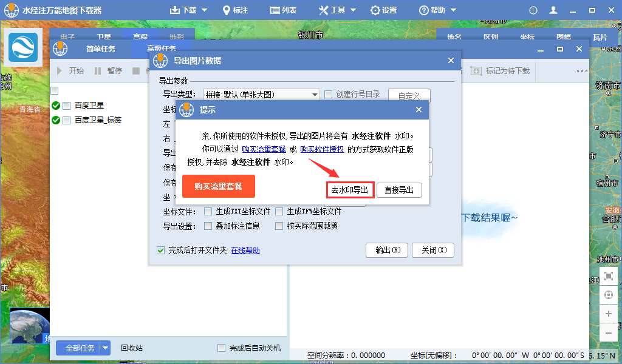The height and width of the screenshot is (364, 622).
Task: Click the 直接导出 button
Action: (x=399, y=190)
